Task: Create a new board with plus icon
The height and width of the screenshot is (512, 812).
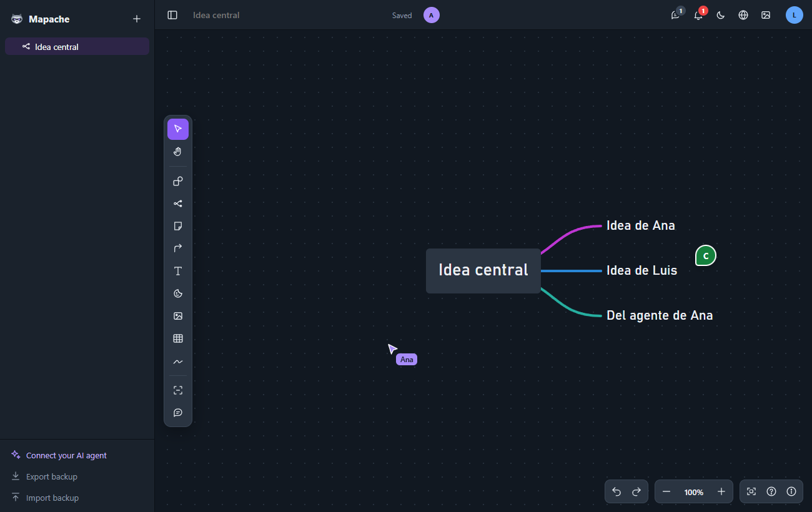Action: [137, 19]
